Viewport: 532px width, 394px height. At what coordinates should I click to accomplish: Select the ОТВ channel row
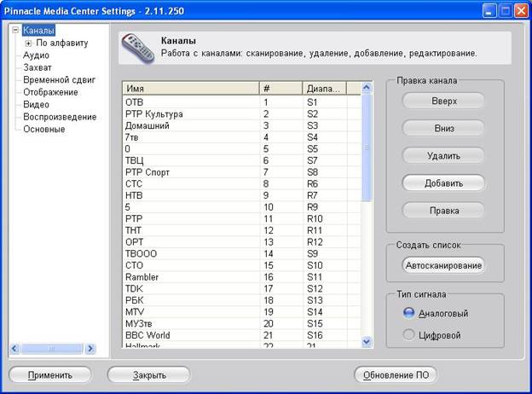pyautogui.click(x=241, y=102)
